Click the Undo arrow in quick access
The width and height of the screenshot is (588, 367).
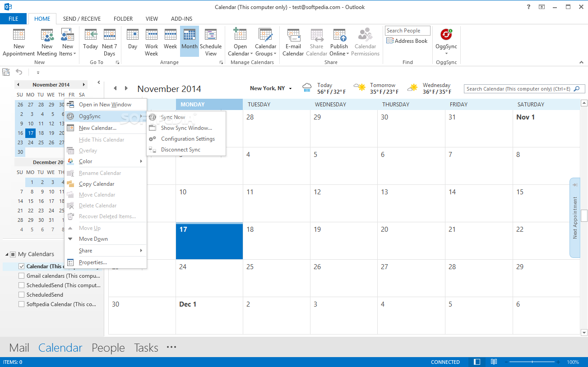coord(19,72)
